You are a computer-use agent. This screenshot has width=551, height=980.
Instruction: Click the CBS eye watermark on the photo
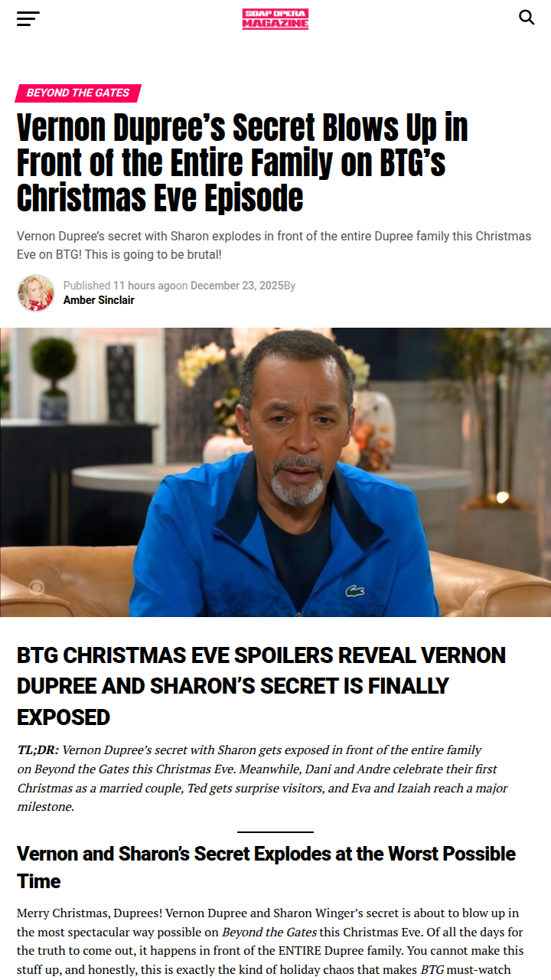(x=35, y=586)
